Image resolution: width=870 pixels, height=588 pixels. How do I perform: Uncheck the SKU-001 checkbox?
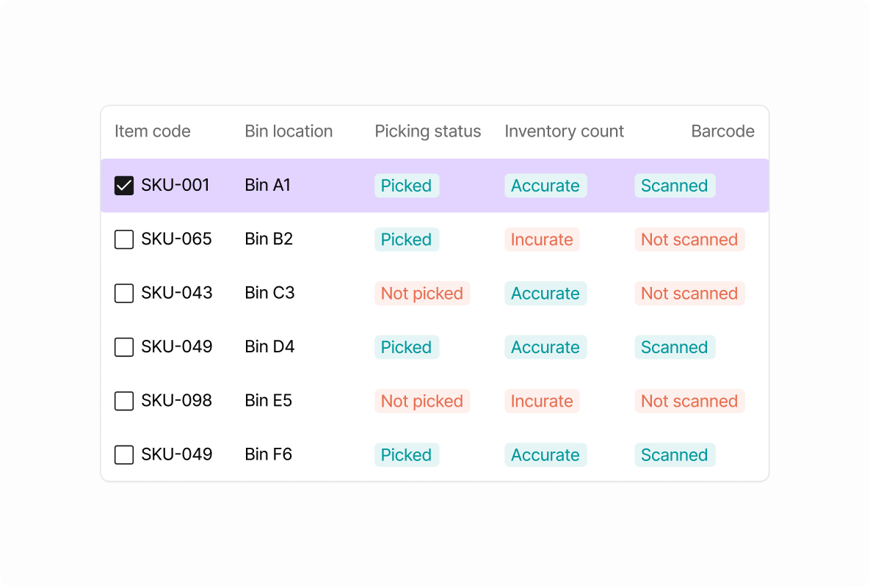point(123,185)
